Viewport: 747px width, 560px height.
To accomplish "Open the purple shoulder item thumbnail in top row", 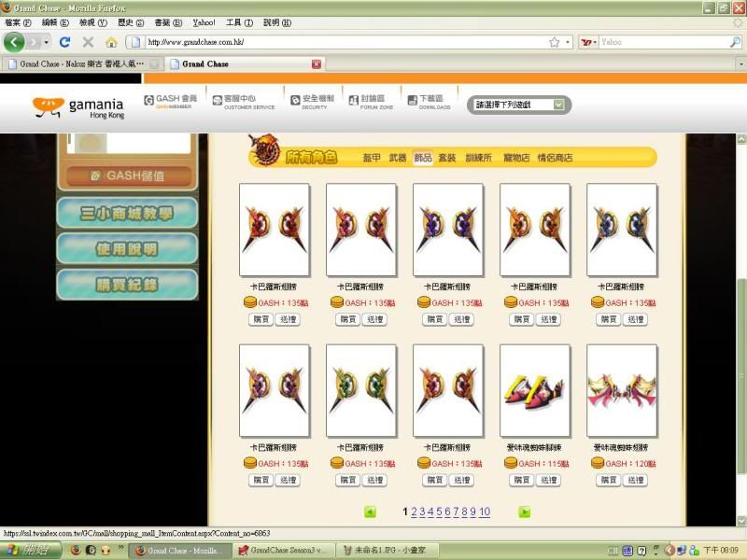I will coord(448,230).
